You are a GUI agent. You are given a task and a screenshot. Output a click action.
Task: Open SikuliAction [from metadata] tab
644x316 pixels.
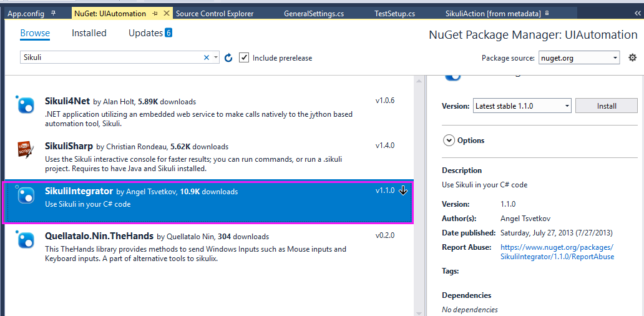pyautogui.click(x=493, y=14)
